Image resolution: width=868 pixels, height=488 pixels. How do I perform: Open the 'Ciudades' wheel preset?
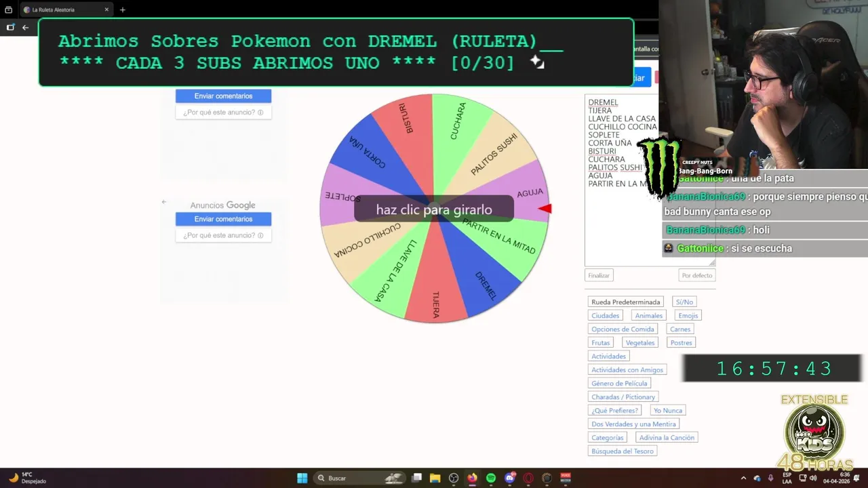[x=605, y=315]
